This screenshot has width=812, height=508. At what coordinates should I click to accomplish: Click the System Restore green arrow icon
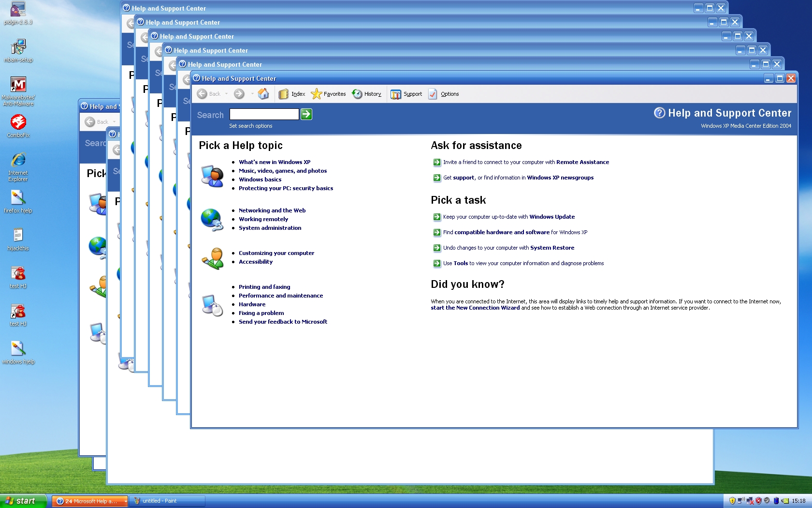[x=437, y=248]
